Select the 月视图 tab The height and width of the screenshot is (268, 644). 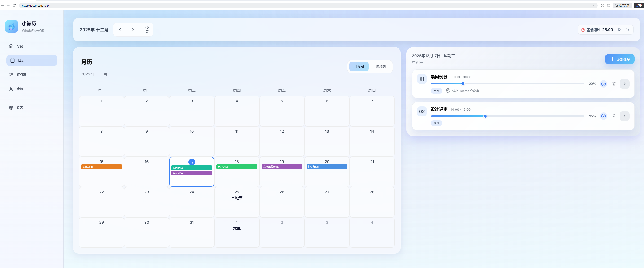pyautogui.click(x=359, y=67)
